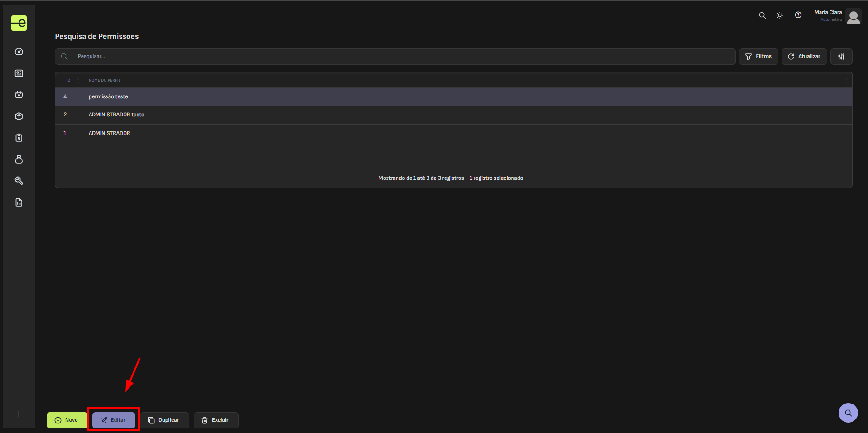Toggle light theme with the sun icon
This screenshot has width=868, height=433.
(780, 15)
